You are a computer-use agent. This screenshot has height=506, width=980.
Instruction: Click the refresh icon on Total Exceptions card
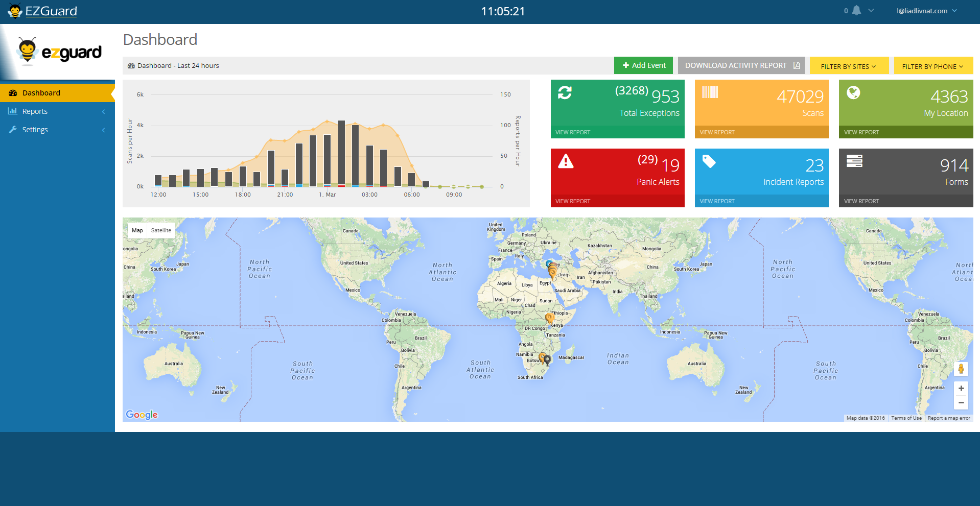click(565, 92)
